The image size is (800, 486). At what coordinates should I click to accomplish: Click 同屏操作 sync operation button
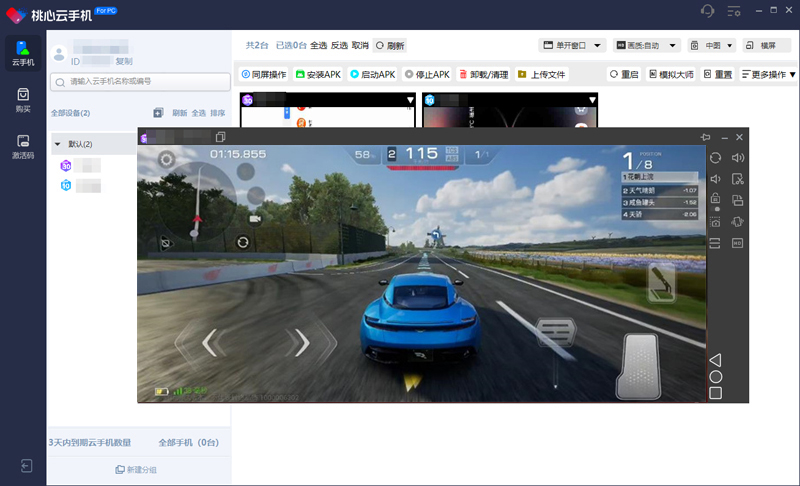pos(264,74)
